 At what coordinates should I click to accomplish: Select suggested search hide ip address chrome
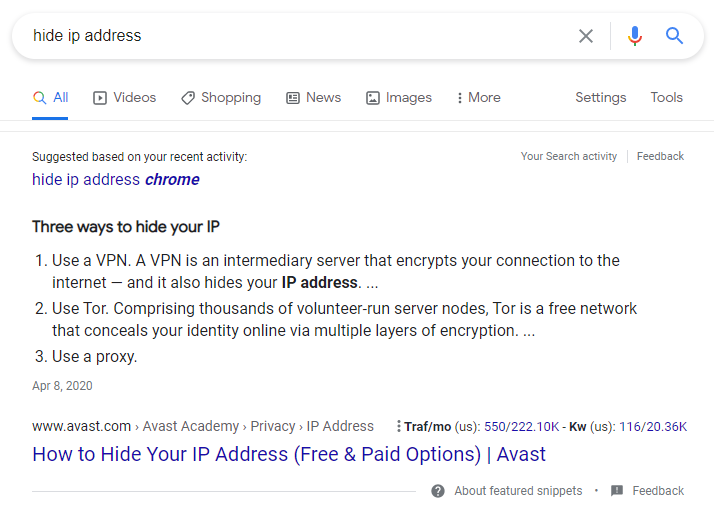(116, 180)
